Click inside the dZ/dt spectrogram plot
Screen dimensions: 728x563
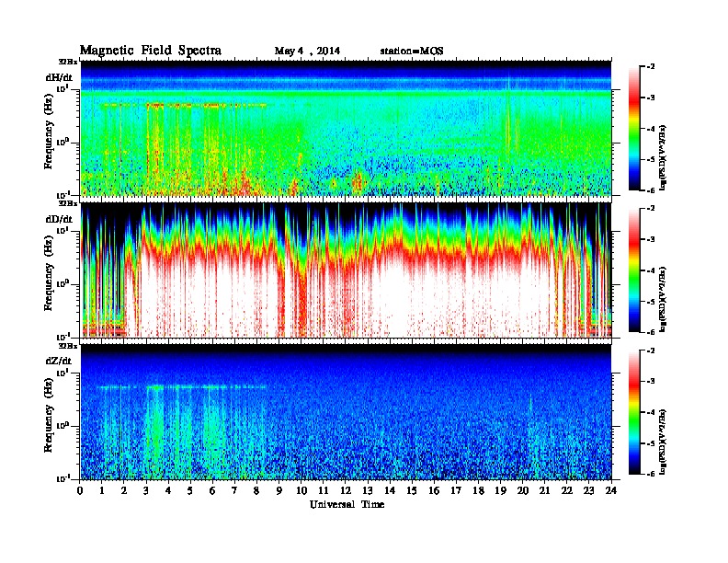346,412
